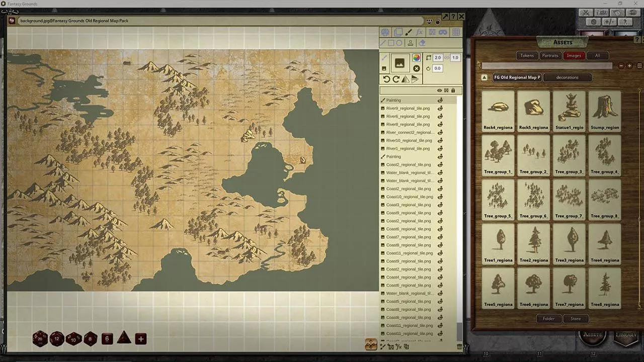644x362 pixels.
Task: Select the River10_regional_tile.png layer
Action: [x=419, y=140]
